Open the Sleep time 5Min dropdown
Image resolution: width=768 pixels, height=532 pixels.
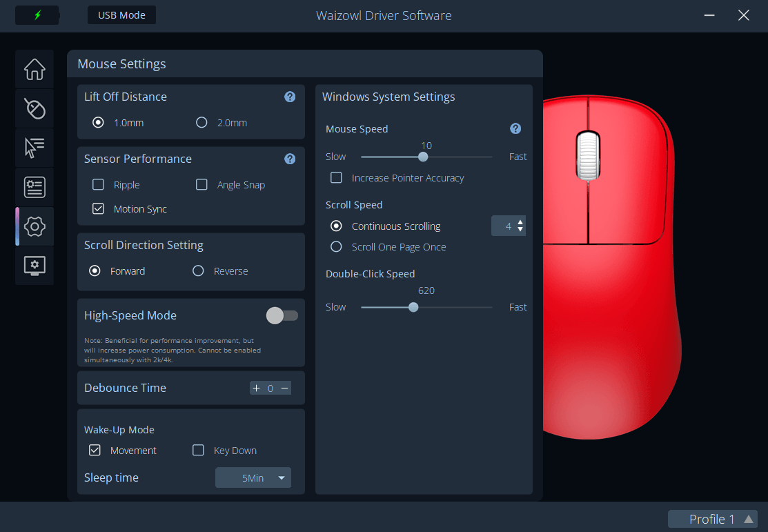pos(253,477)
